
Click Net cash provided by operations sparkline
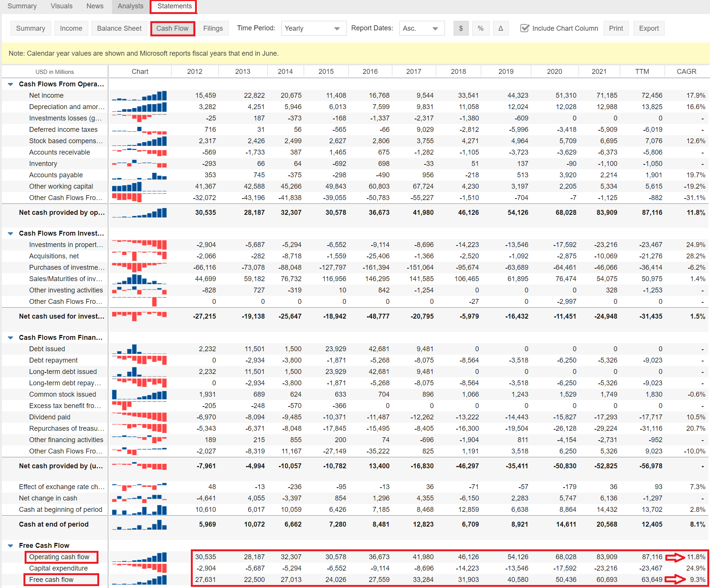click(x=139, y=213)
